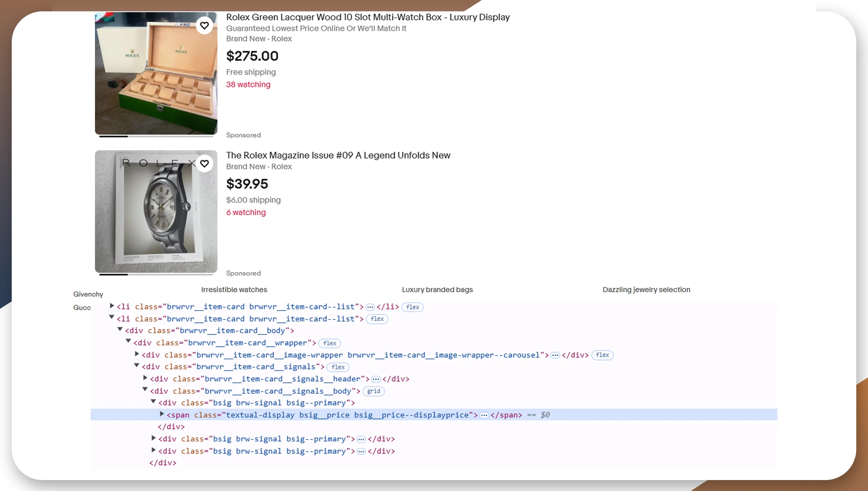Image resolution: width=868 pixels, height=491 pixels.
Task: Toggle flex badge on collapsed li node
Action: click(413, 307)
